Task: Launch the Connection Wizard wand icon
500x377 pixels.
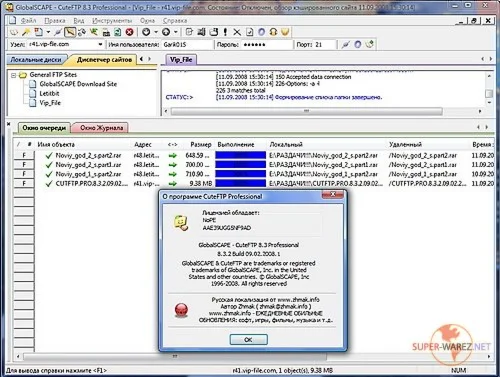Action: click(x=26, y=32)
